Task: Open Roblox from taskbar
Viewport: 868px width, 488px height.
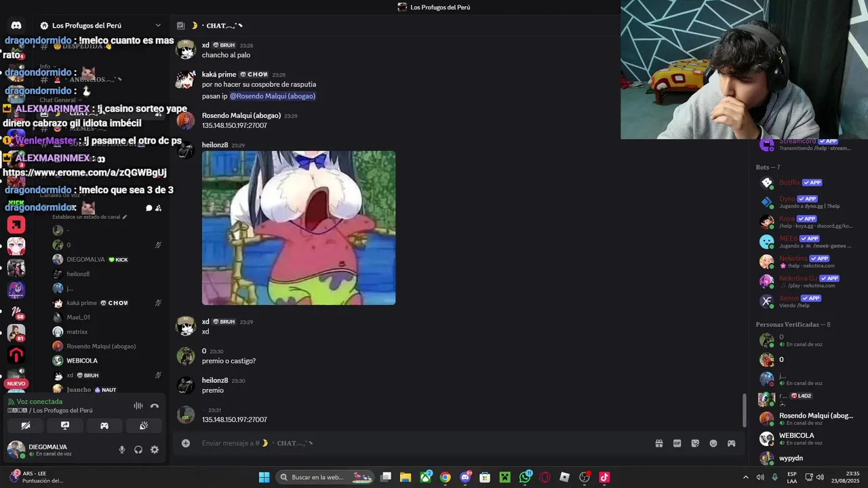Action: point(564,477)
